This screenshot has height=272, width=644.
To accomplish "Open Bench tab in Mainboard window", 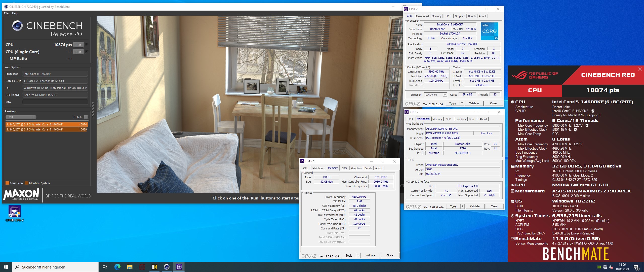I will (x=472, y=119).
